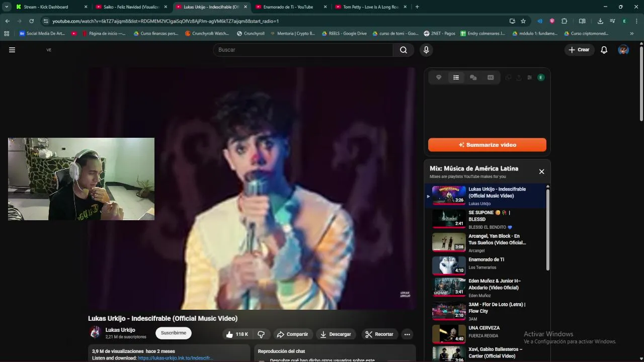644x362 pixels.
Task: Play SE SUPONE by BLESSD in mix
Action: (x=486, y=219)
